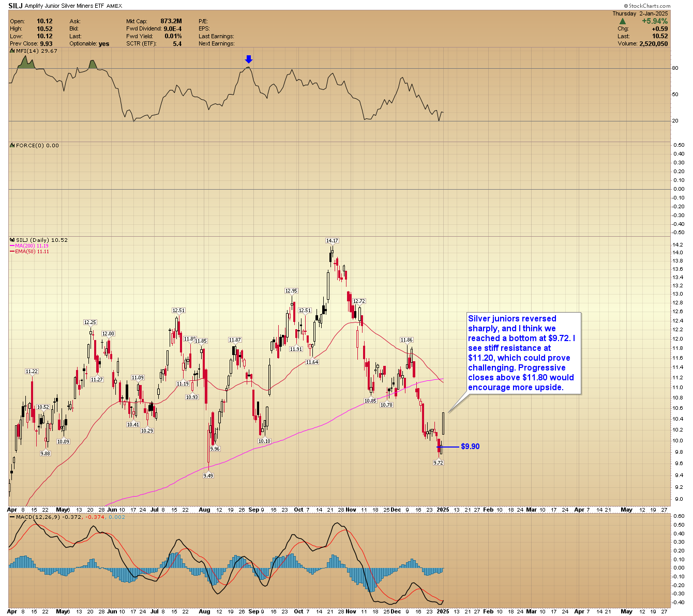The height and width of the screenshot is (616, 693).
Task: Click the FORCE(0) 0.00 indicator label
Action: (x=37, y=146)
